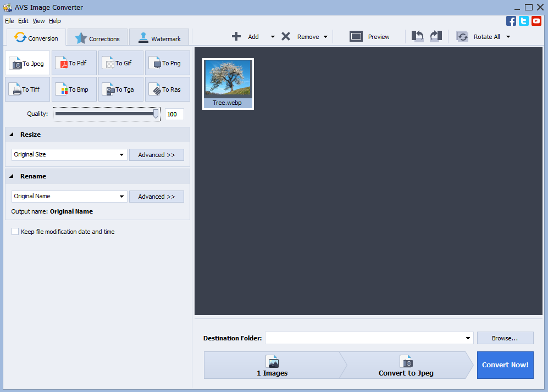This screenshot has width=548, height=392.
Task: Open the Remove dropdown arrow
Action: pyautogui.click(x=326, y=37)
